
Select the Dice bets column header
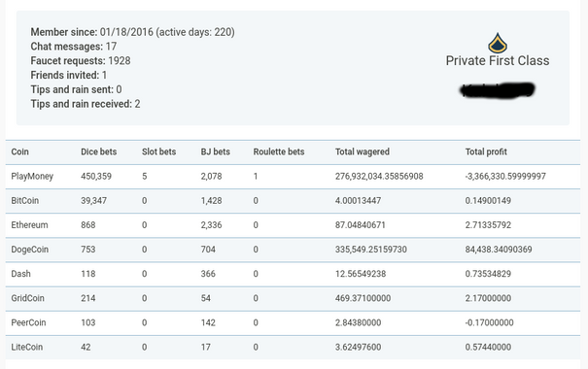pyautogui.click(x=98, y=151)
